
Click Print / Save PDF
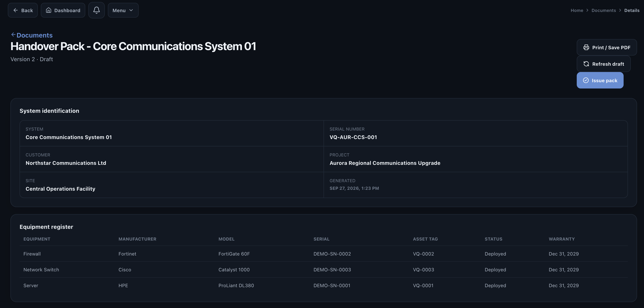tap(606, 47)
